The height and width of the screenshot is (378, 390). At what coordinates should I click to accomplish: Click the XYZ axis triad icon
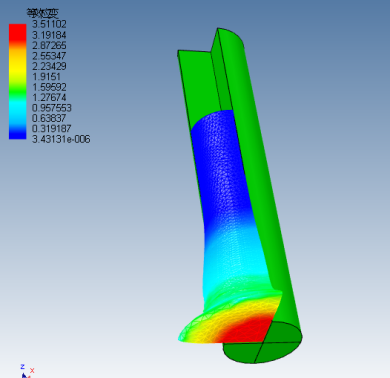pos(27,371)
